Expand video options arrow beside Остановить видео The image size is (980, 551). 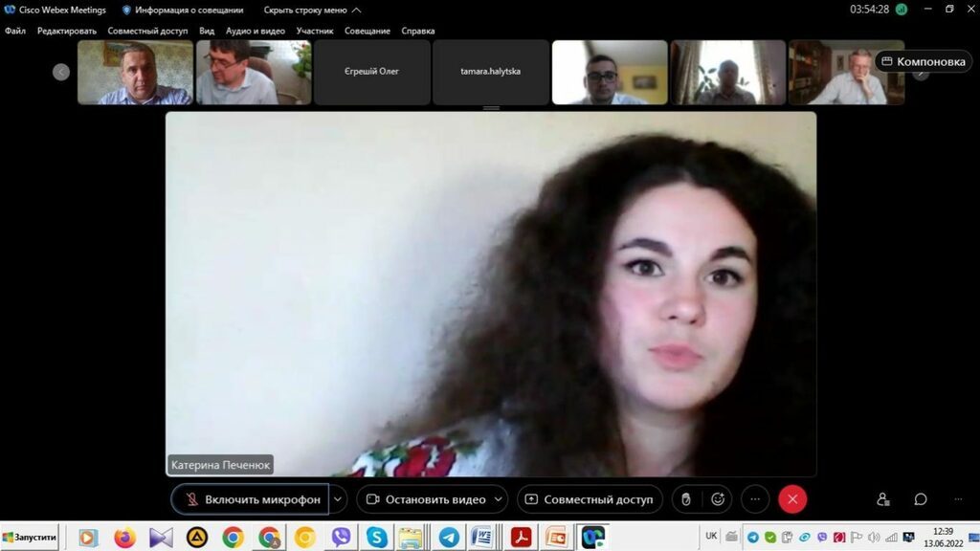[501, 499]
